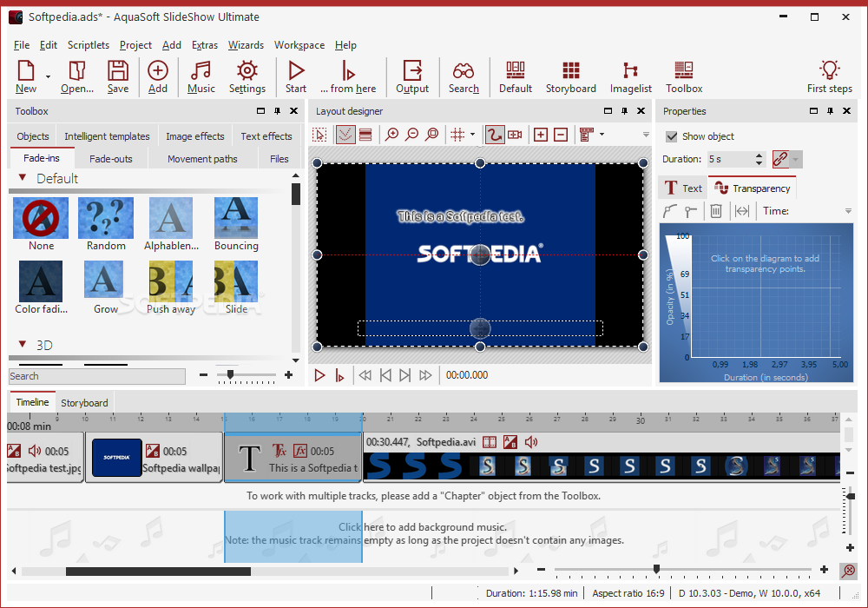Click the trash icon in Transparency panel
This screenshot has width=868, height=608.
pos(716,211)
